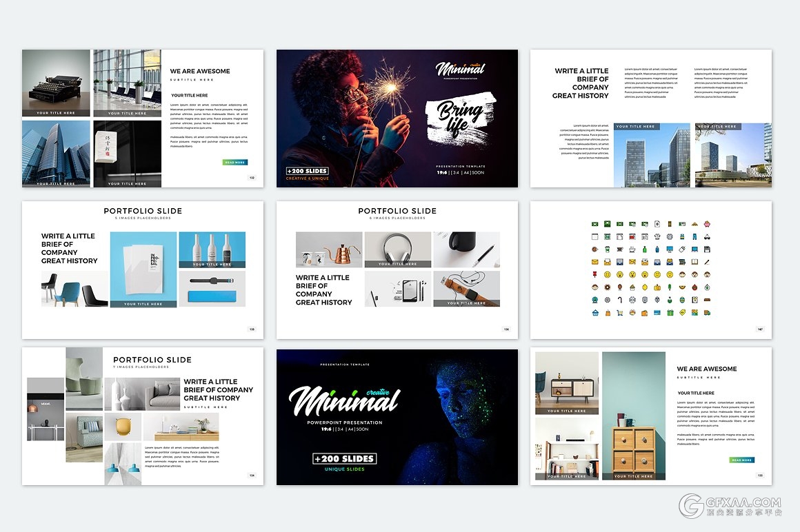Image resolution: width=800 pixels, height=532 pixels.
Task: Select the black sunglasses icon
Action: (x=707, y=237)
